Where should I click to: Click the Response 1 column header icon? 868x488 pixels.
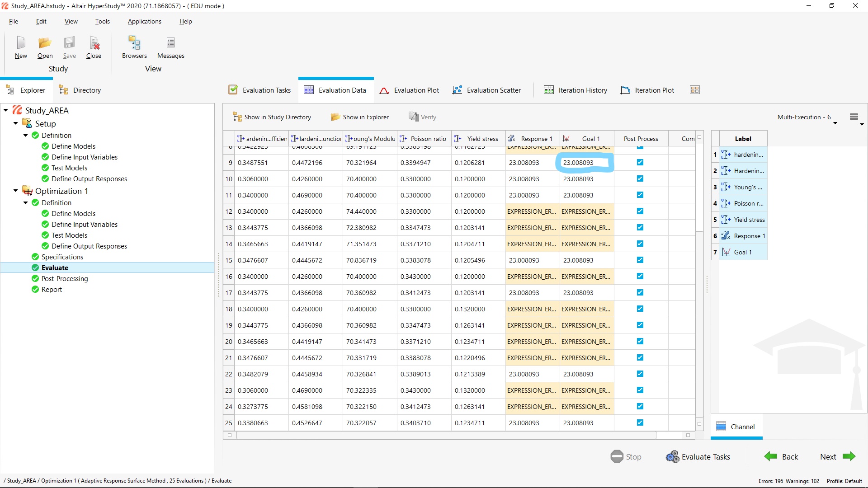click(512, 139)
